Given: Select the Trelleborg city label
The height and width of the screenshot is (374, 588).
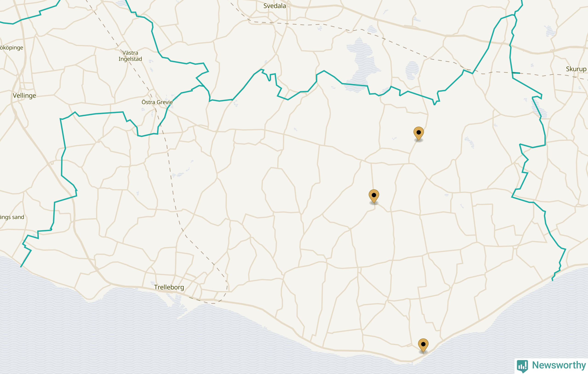Looking at the screenshot, I should 169,287.
